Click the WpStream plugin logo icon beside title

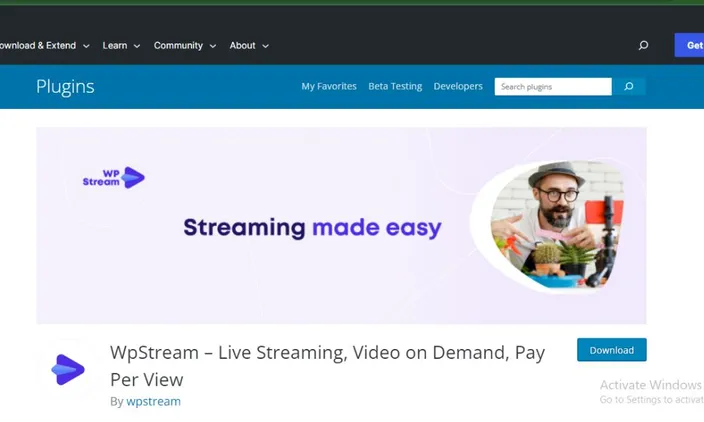point(68,369)
